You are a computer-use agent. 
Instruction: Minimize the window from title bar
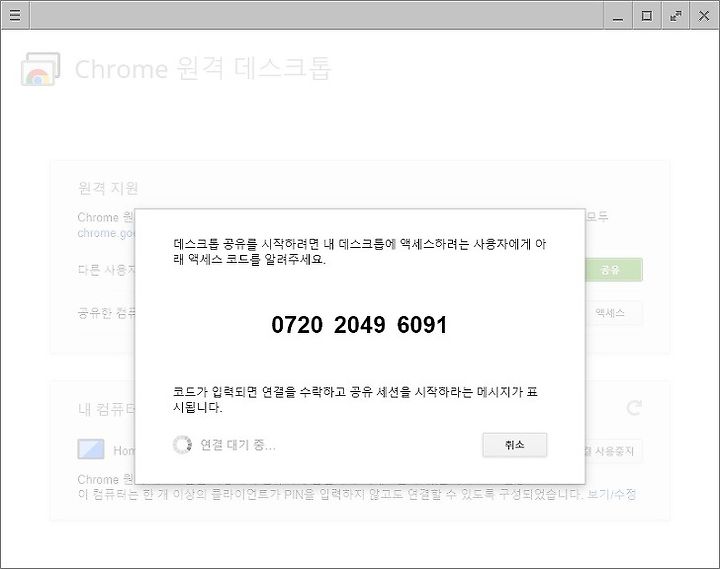click(x=618, y=16)
